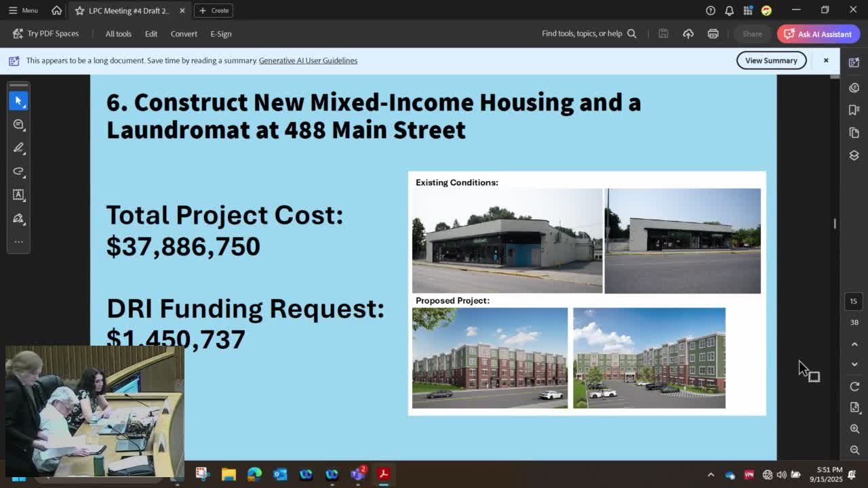868x488 pixels.
Task: Click current page number 15 field
Action: point(854,301)
